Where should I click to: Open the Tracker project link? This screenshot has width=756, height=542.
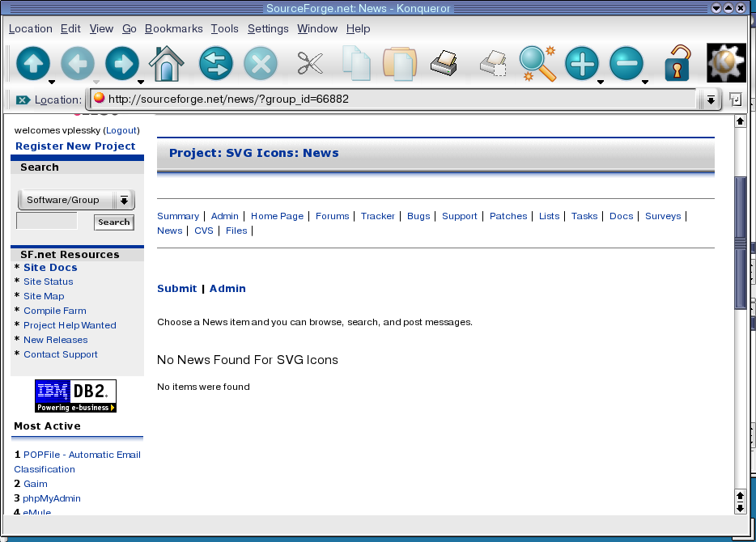pos(377,216)
